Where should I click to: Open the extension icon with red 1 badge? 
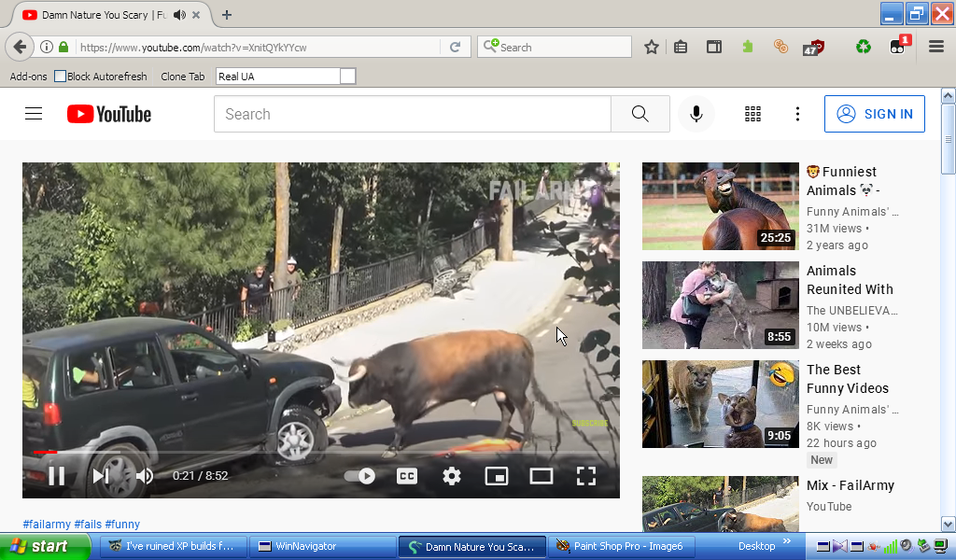point(899,45)
